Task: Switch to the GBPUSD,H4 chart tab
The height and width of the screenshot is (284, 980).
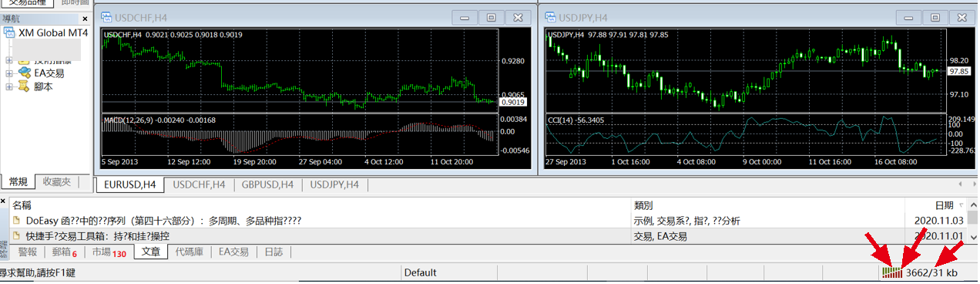Action: pos(267,184)
